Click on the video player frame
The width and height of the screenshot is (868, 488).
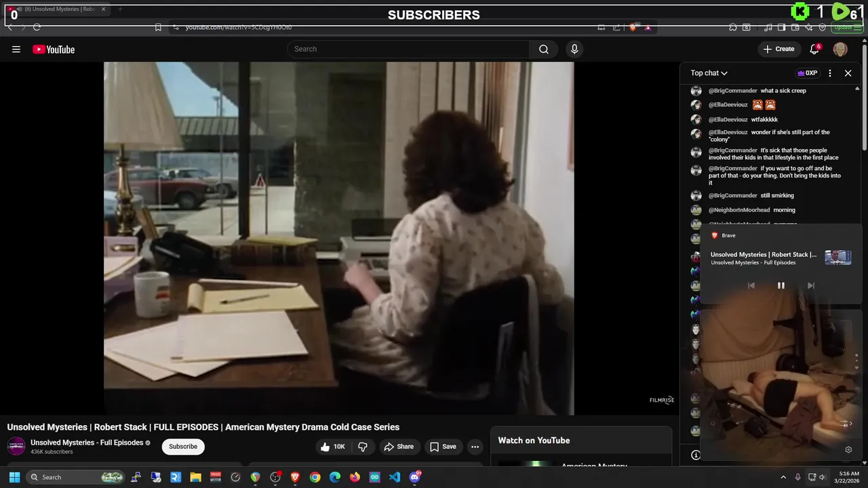pyautogui.click(x=338, y=238)
